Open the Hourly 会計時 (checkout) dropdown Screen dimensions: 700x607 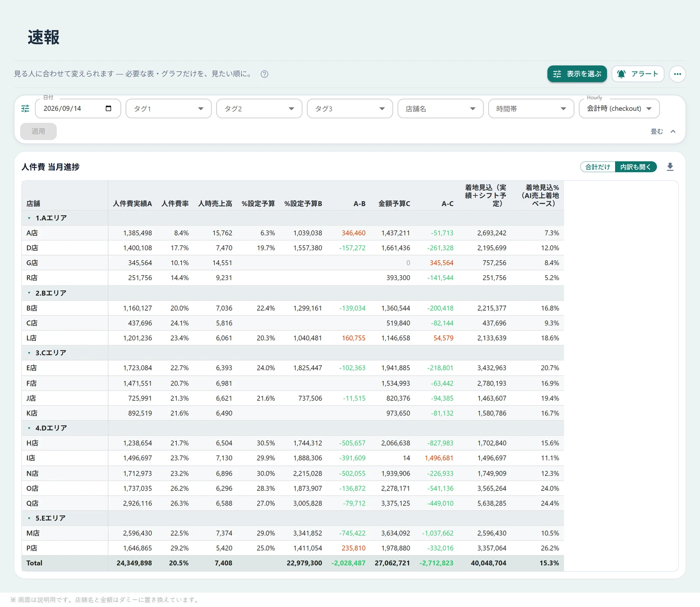[619, 109]
